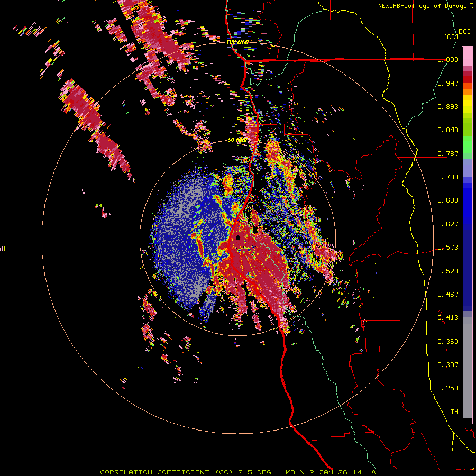Click the 0.573 scale value

coord(448,248)
